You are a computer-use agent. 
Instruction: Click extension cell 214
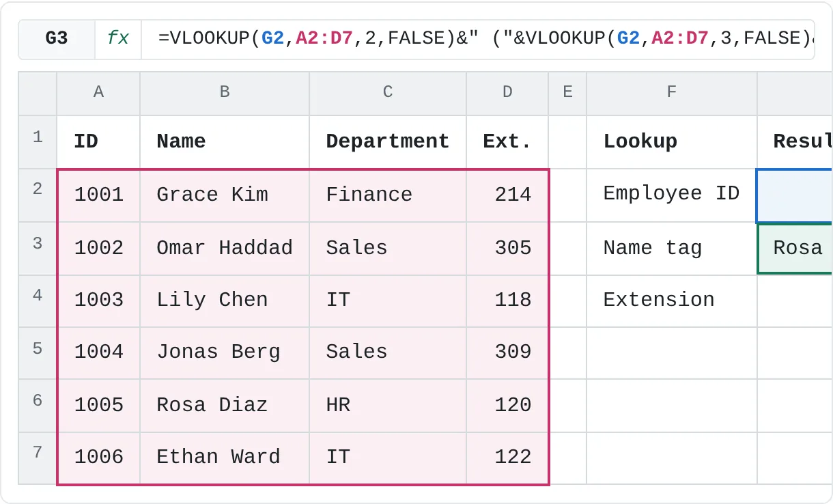(x=507, y=195)
